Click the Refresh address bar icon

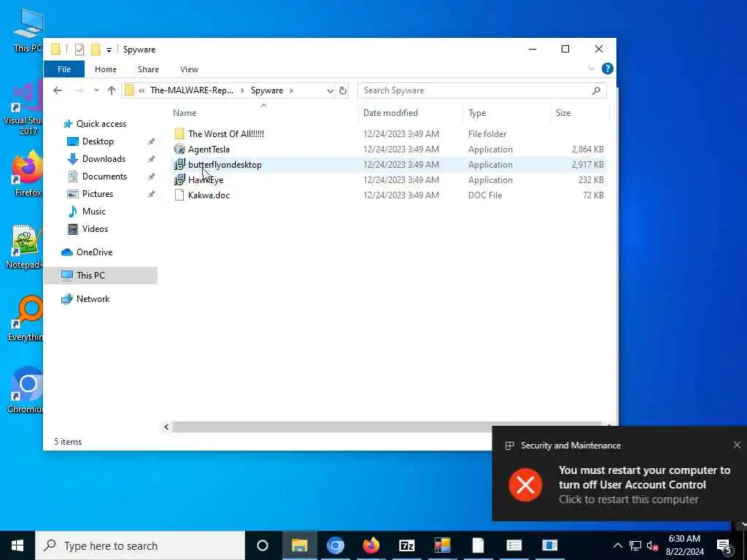click(x=343, y=90)
